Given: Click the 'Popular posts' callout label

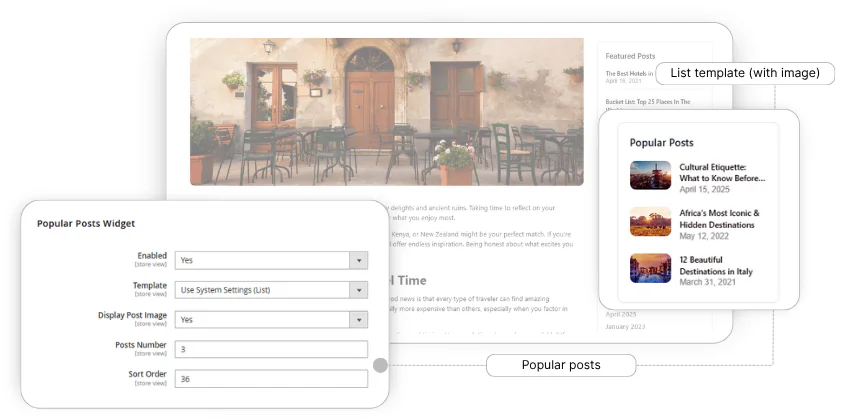Looking at the screenshot, I should click(561, 365).
